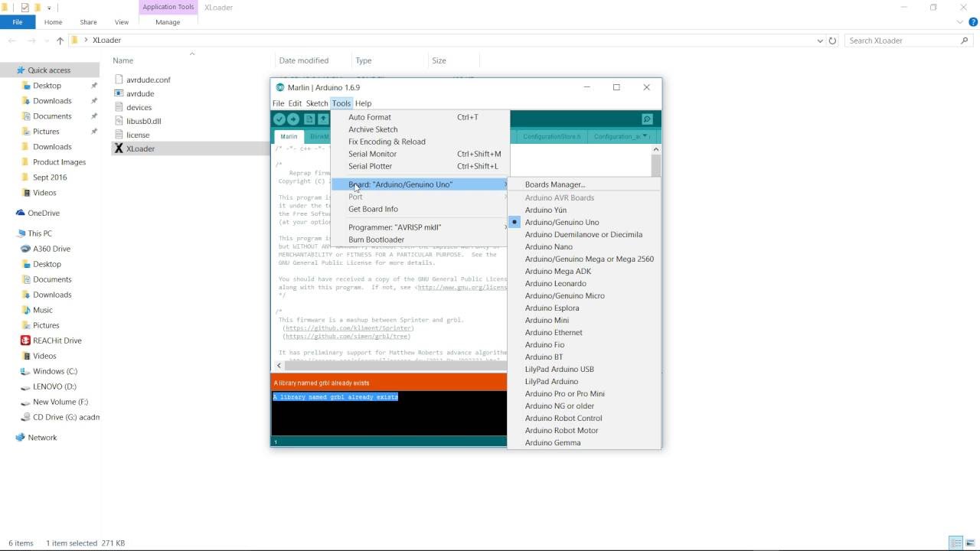Click the Upload arrow button in Arduino

pos(293,119)
